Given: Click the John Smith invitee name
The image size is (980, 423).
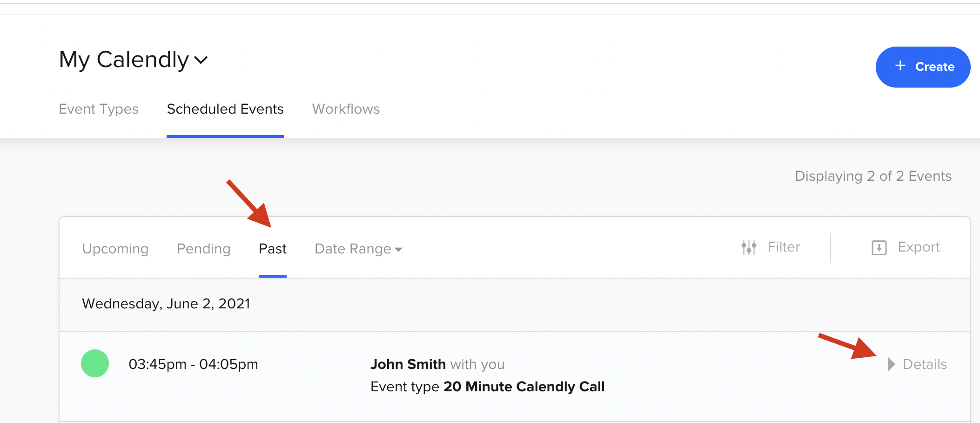Looking at the screenshot, I should point(408,364).
